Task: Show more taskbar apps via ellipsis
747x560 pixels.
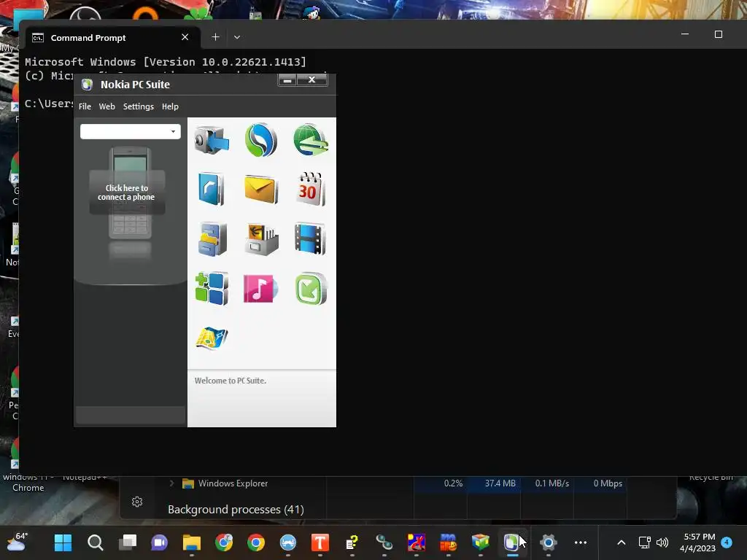Action: point(580,542)
